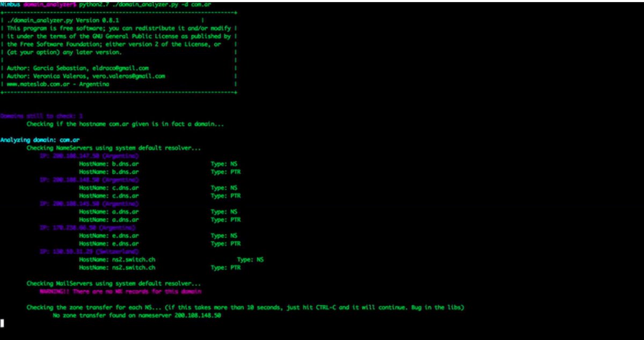This screenshot has height=340, width=644.
Task: Click the './domain_analyzer.py Version 0.8.1' line
Action: pyautogui.click(x=63, y=20)
